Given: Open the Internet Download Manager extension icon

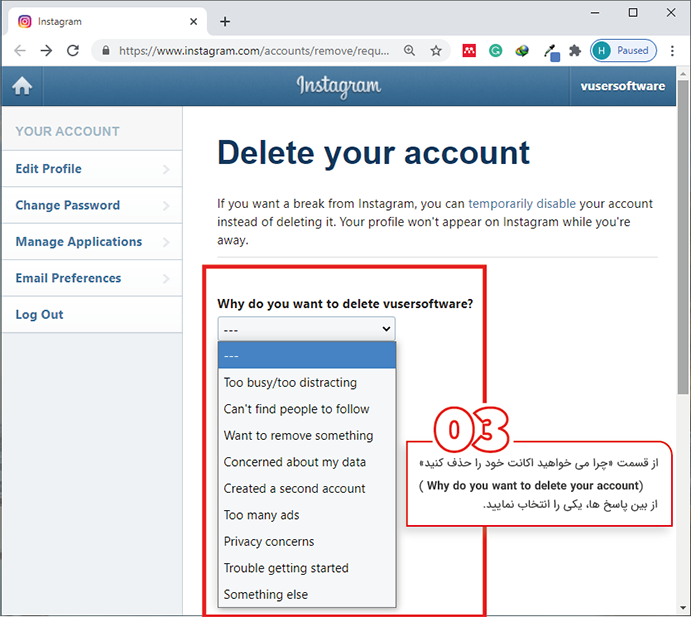Looking at the screenshot, I should 522,51.
